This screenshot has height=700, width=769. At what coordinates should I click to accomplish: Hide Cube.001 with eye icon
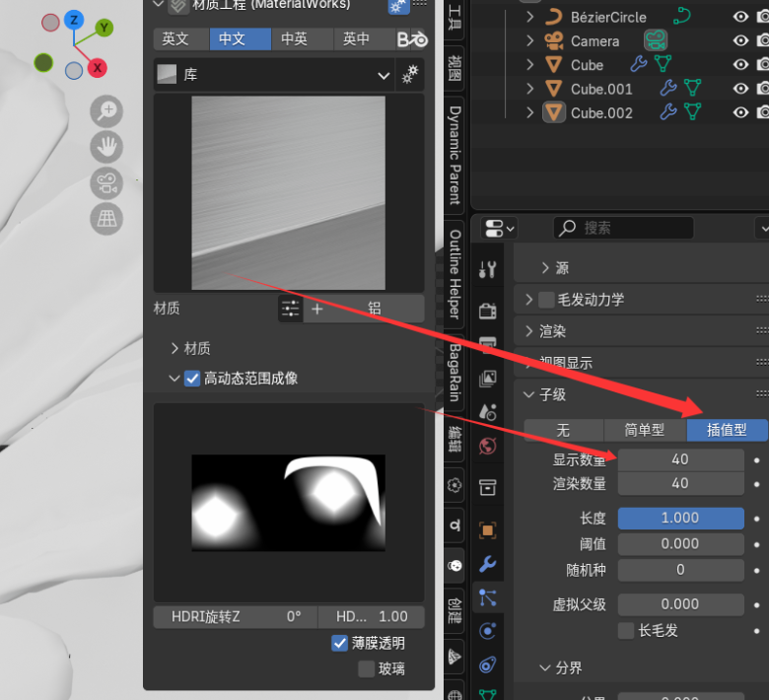(740, 89)
